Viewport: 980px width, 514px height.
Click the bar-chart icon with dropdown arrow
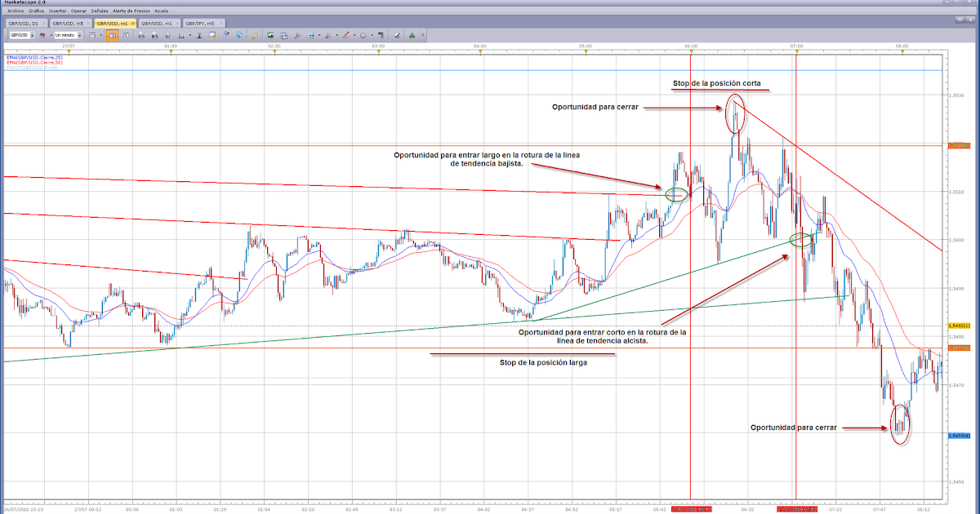coord(180,35)
